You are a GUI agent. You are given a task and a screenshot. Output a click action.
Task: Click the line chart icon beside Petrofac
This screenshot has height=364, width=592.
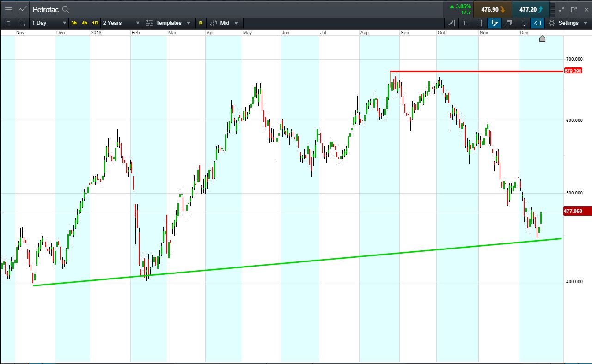23,9
